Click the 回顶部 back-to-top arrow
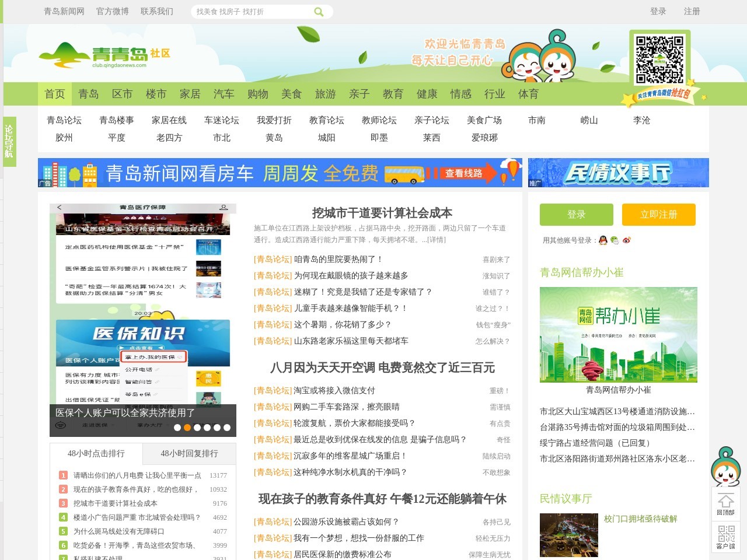Viewport: 747px width, 560px height. (x=725, y=503)
